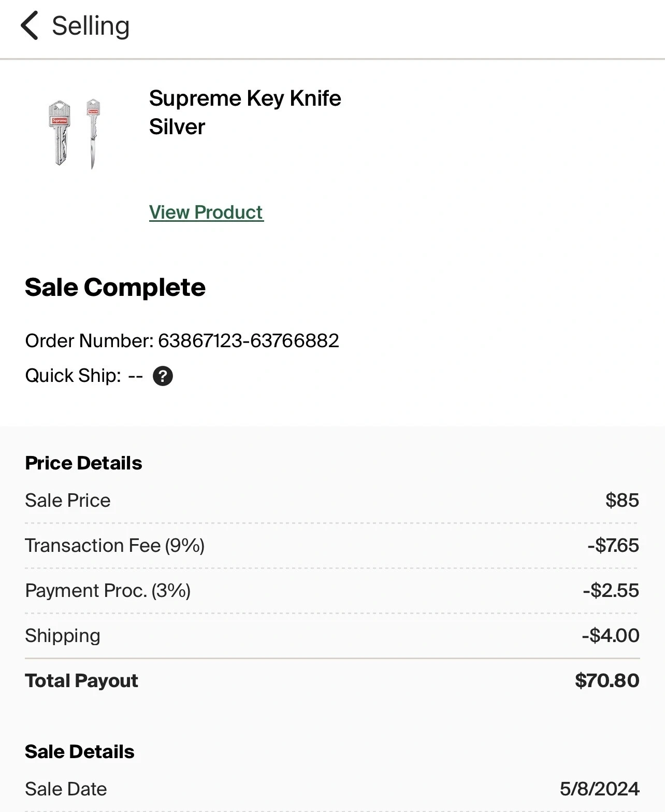Select the Selling header title
Viewport: 665px width, 812px height.
click(x=91, y=26)
